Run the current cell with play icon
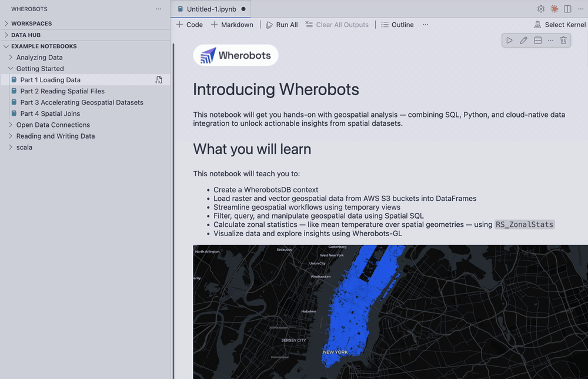This screenshot has width=588, height=379. pyautogui.click(x=509, y=41)
